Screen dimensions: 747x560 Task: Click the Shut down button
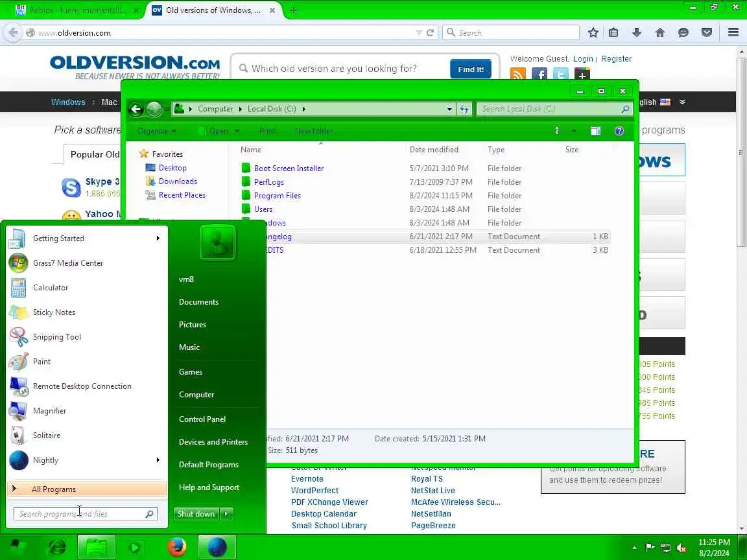click(x=196, y=514)
